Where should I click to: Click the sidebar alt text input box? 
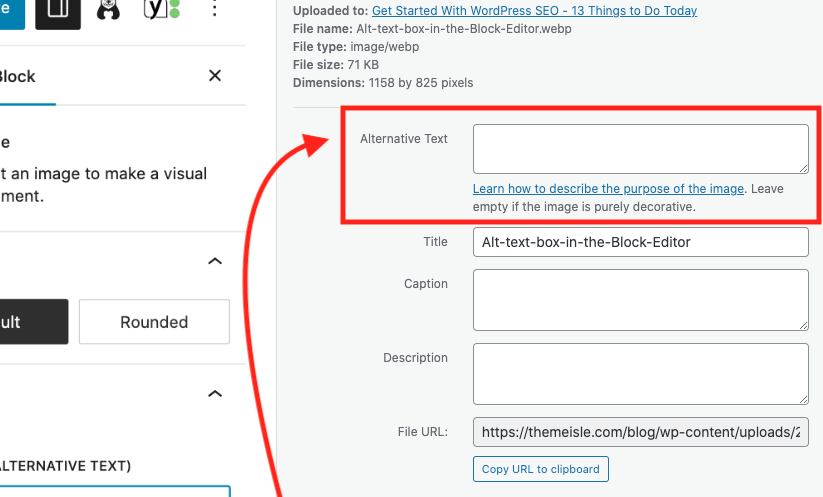click(x=114, y=491)
